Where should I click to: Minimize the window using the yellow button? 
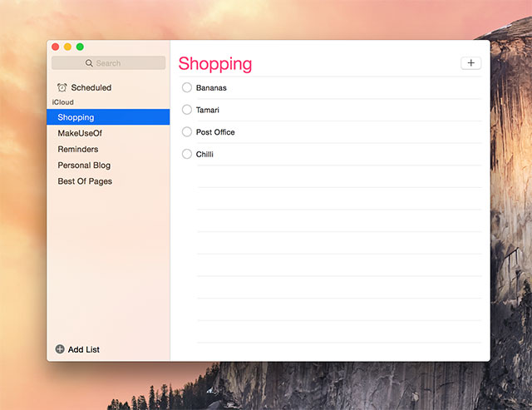[x=68, y=47]
